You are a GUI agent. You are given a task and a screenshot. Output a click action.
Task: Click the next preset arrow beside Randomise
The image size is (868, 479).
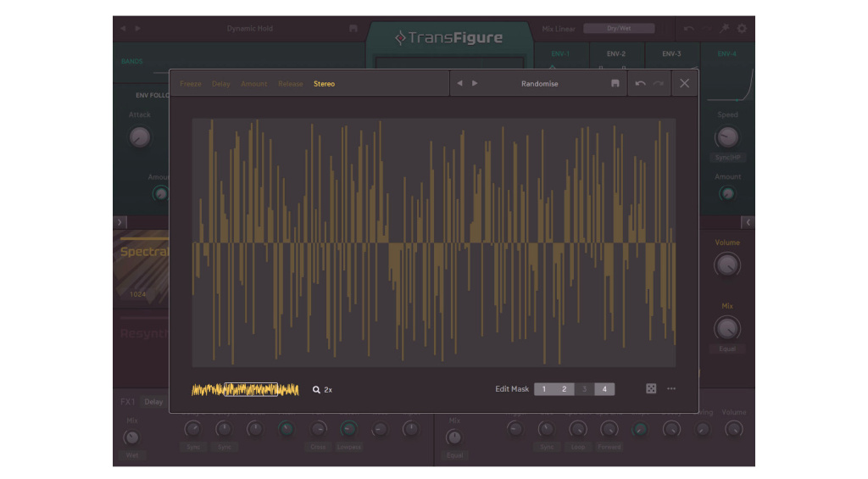pos(475,84)
